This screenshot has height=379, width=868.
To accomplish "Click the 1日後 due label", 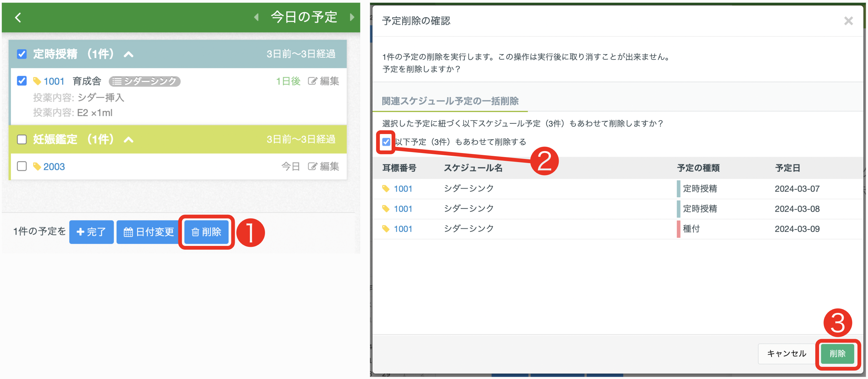I will 288,81.
